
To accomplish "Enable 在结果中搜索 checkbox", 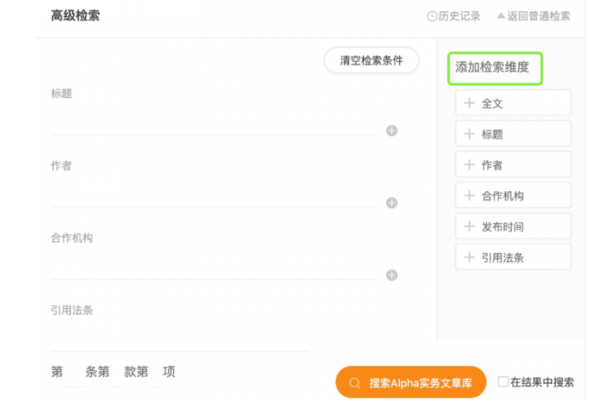I will pyautogui.click(x=503, y=382).
